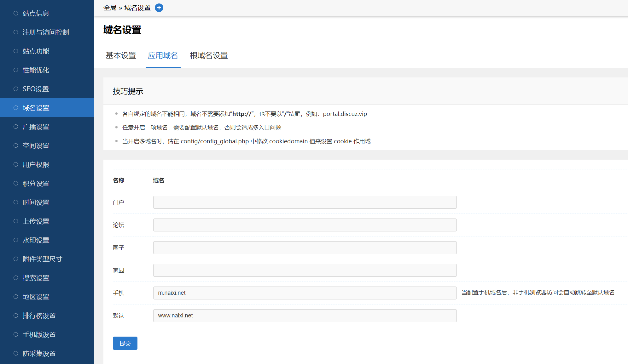Open 用户权限 sidebar entry
Screen dimensions: 628x364
(36, 164)
